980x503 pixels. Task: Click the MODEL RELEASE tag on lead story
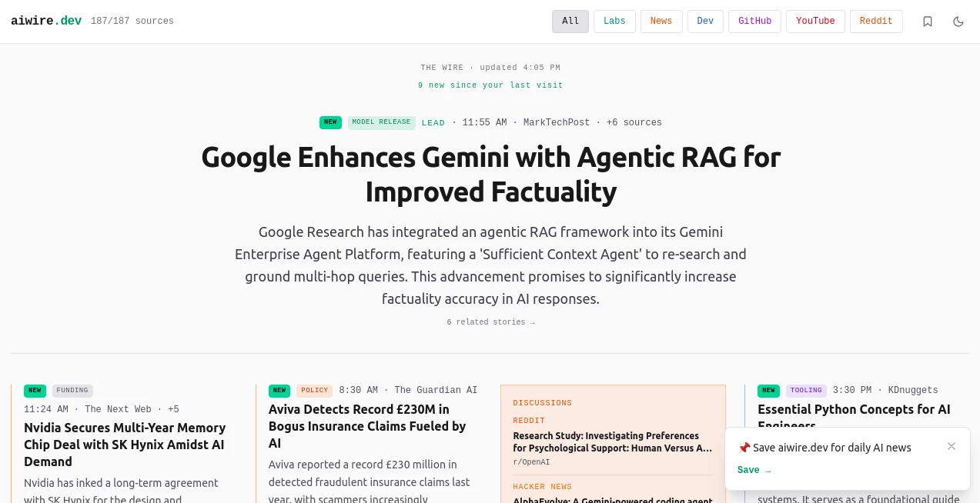click(381, 122)
